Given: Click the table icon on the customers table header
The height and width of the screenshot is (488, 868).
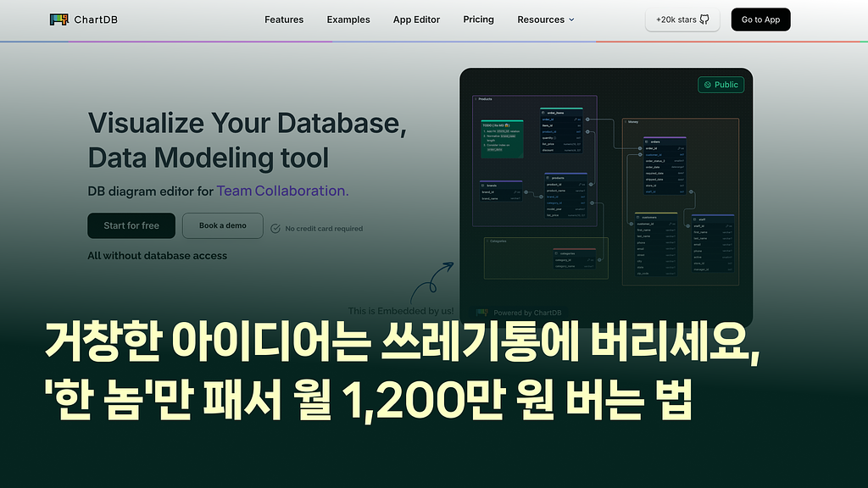Looking at the screenshot, I should coord(637,217).
